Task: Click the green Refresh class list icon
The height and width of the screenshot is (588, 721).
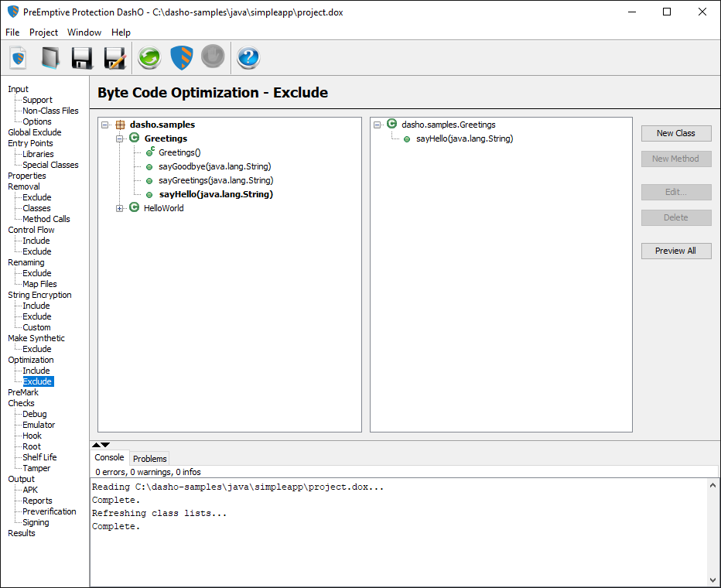Action: [x=149, y=58]
